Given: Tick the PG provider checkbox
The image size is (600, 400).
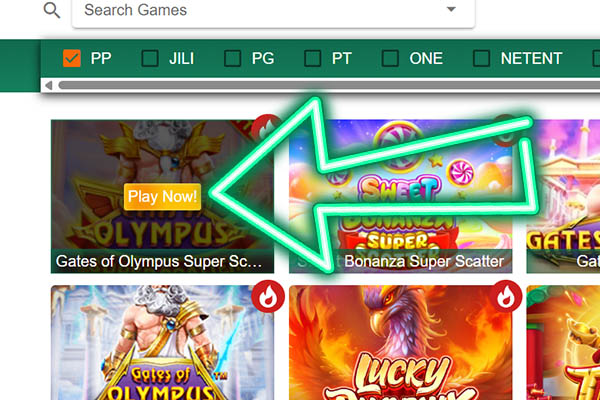Looking at the screenshot, I should [x=232, y=59].
